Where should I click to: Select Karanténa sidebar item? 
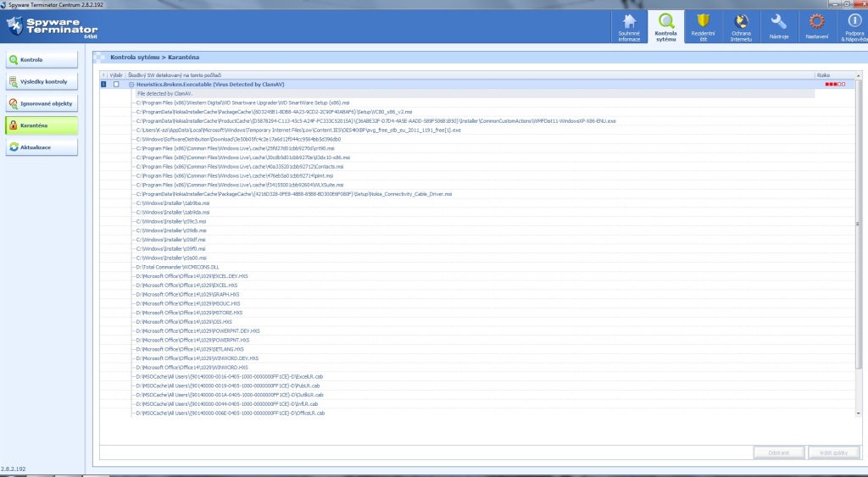42,125
